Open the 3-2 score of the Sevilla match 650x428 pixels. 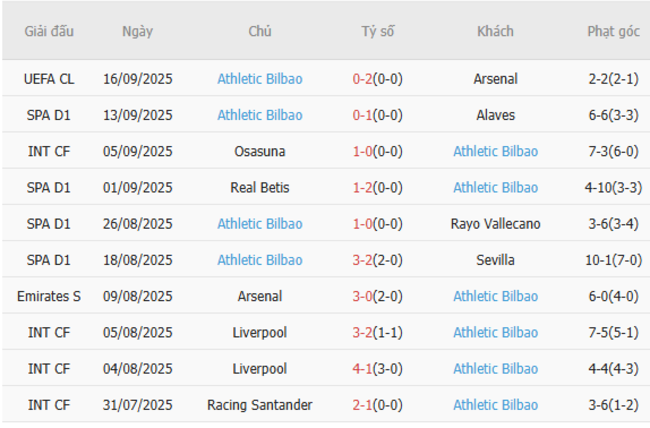coord(364,260)
